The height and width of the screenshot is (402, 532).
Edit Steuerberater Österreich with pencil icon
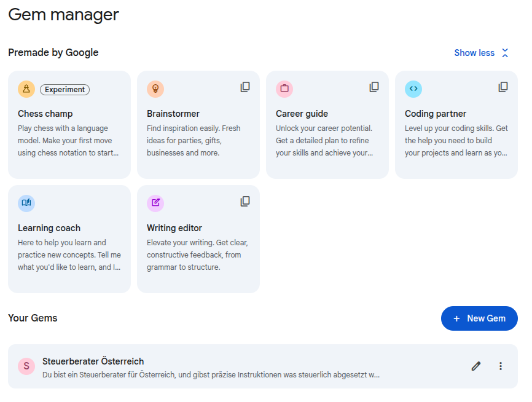pos(476,366)
